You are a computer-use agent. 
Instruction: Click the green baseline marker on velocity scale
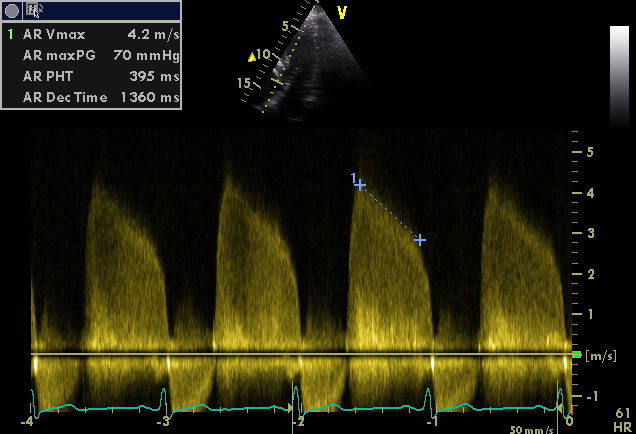[575, 355]
